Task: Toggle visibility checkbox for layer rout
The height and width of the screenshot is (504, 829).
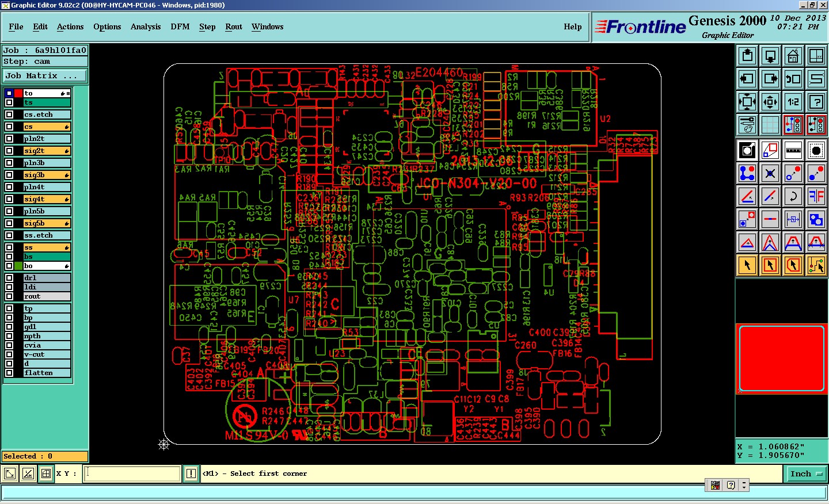Action: click(x=9, y=296)
